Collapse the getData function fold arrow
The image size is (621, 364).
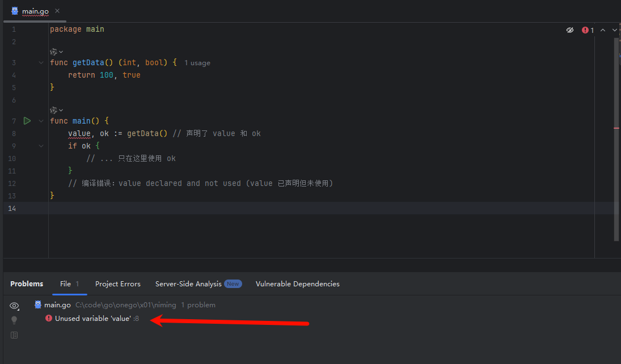(41, 62)
